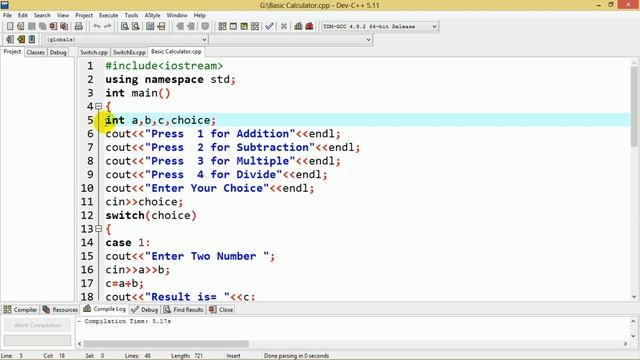Image resolution: width=640 pixels, height=360 pixels.
Task: Click the Undo arrow icon
Action: (x=97, y=26)
